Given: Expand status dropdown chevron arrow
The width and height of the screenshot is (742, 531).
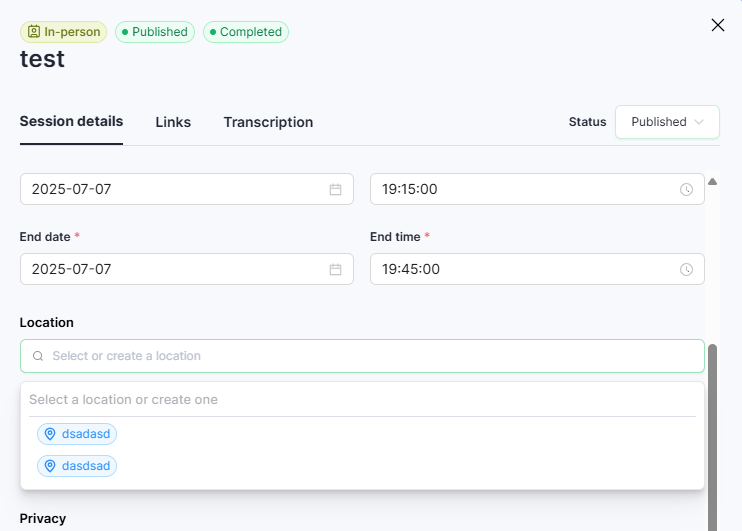Looking at the screenshot, I should (699, 122).
